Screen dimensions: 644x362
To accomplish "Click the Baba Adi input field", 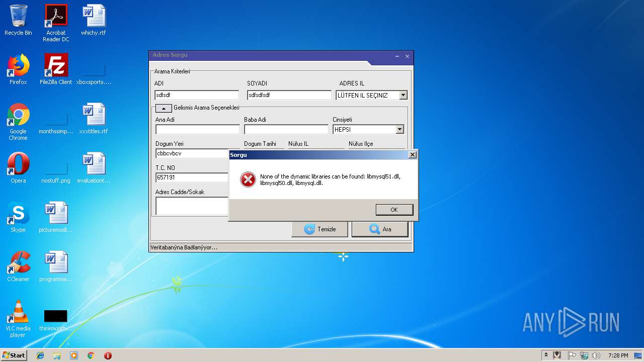I will [286, 129].
